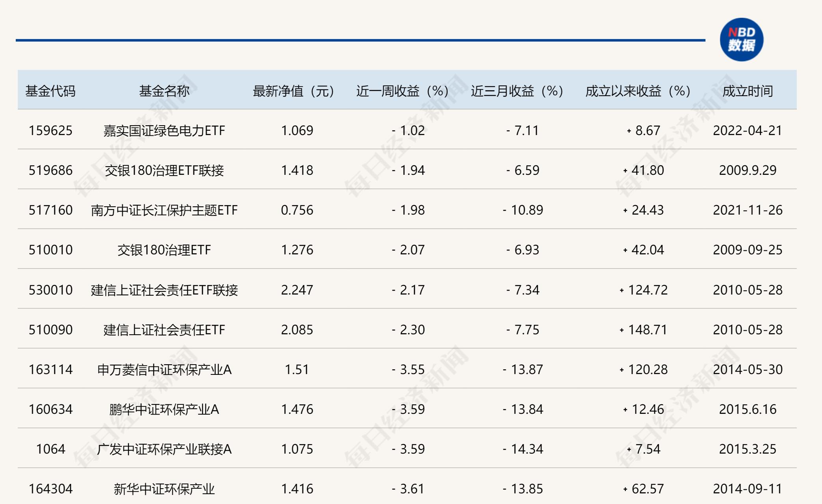Select fund name 交银180治理ETF

point(164,250)
